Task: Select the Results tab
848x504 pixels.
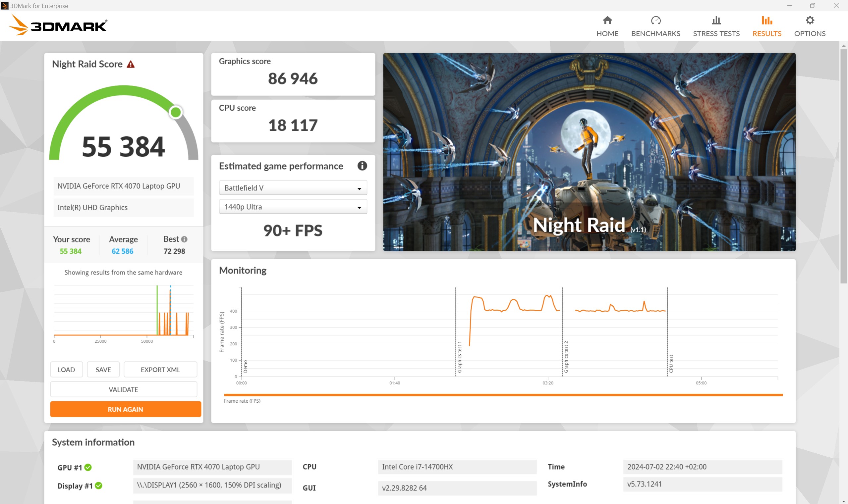Action: tap(766, 26)
